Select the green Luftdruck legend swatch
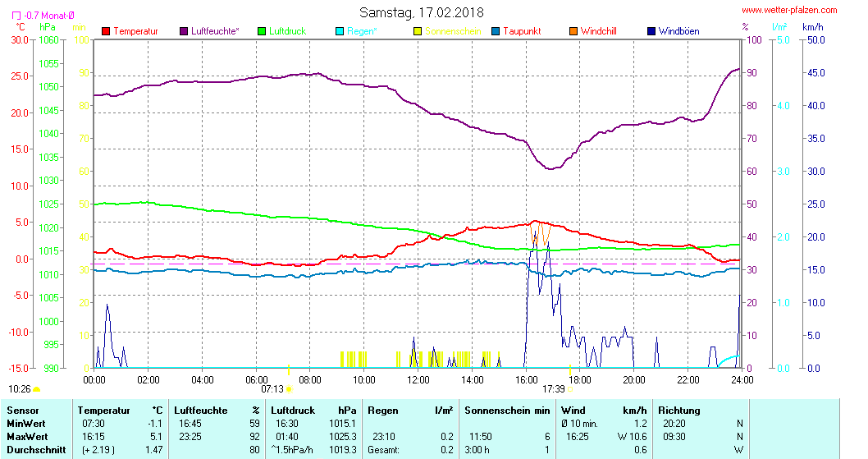Viewport: 868px width, 459px height. (x=262, y=31)
